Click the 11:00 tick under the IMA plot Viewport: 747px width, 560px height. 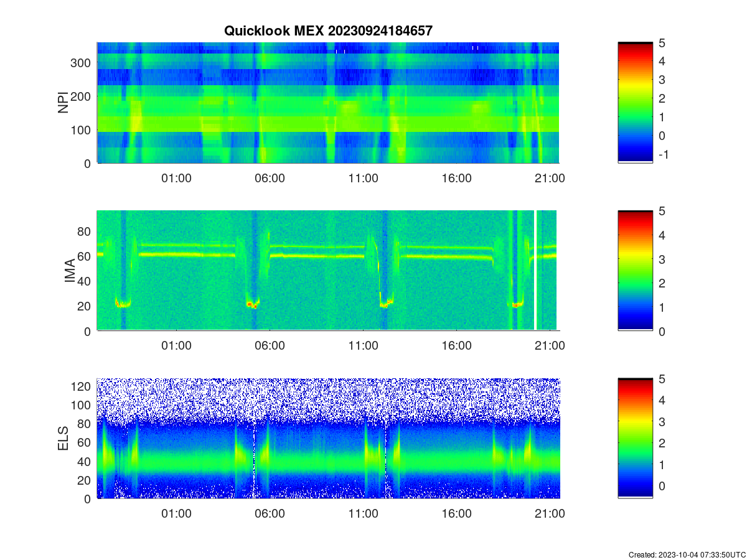coord(363,346)
